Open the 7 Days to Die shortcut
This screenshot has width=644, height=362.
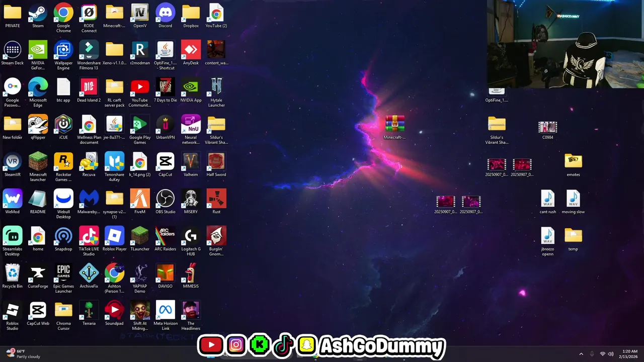(166, 90)
